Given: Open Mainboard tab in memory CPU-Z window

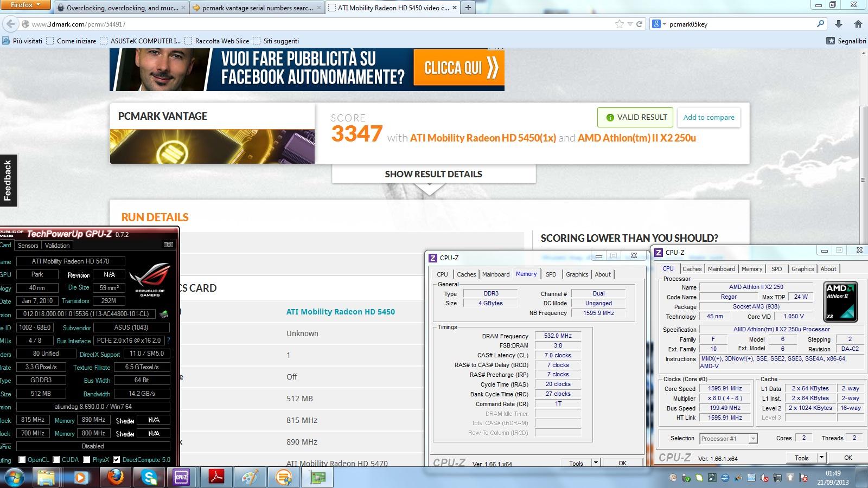Looking at the screenshot, I should click(496, 274).
